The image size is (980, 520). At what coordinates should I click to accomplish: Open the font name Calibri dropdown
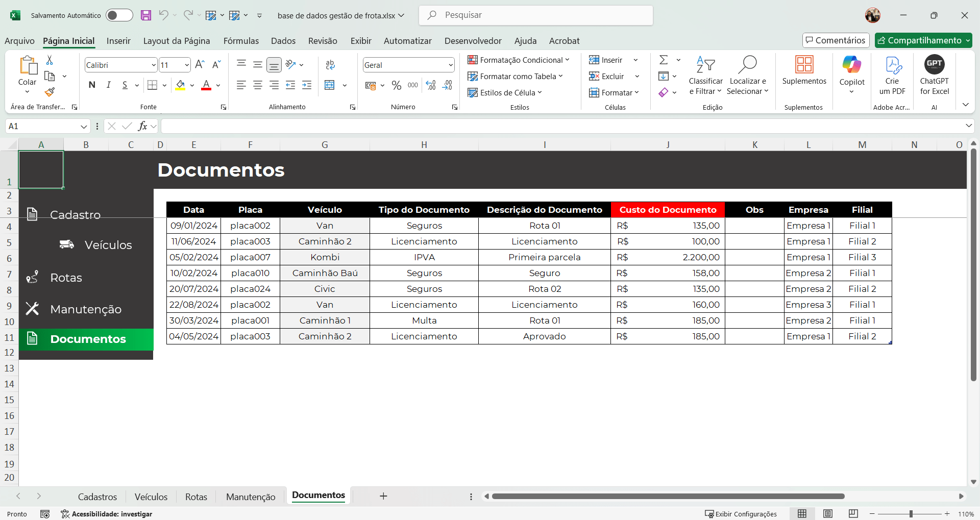153,65
